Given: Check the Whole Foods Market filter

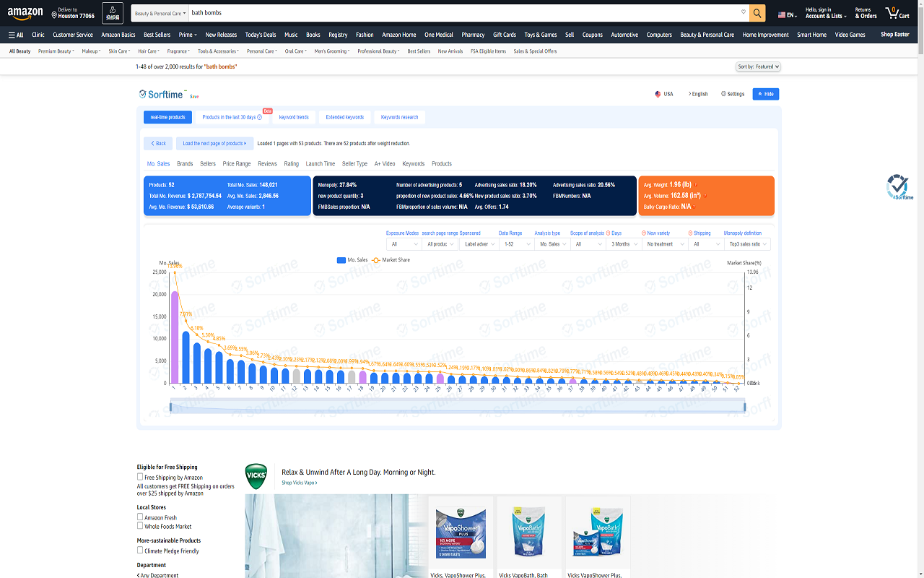Looking at the screenshot, I should [x=140, y=526].
